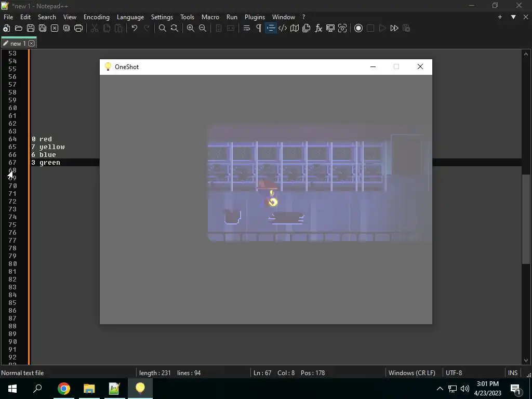The width and height of the screenshot is (532, 399).
Task: Open the File menu
Action: [8, 17]
